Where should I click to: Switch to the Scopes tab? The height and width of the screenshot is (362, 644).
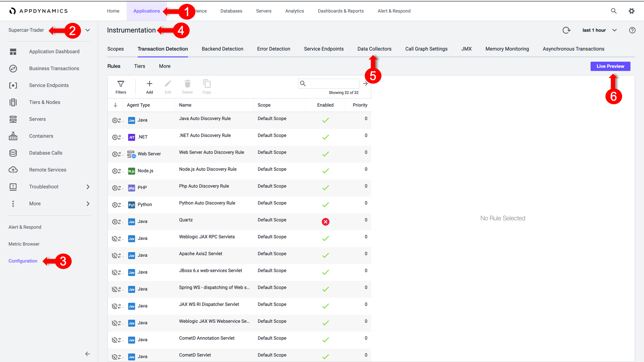[x=115, y=49]
